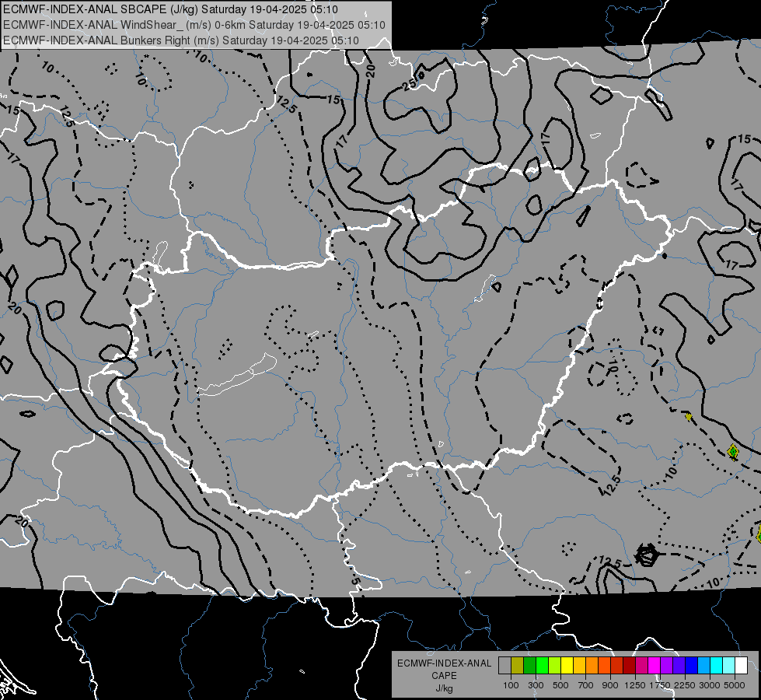
Task: Select the olive legend swatch
Action: pos(518,665)
